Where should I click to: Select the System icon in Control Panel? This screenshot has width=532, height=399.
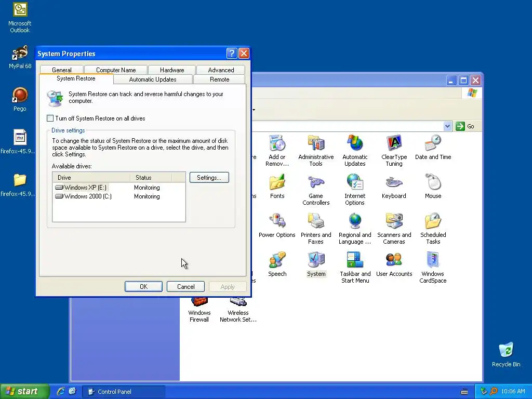pyautogui.click(x=316, y=264)
